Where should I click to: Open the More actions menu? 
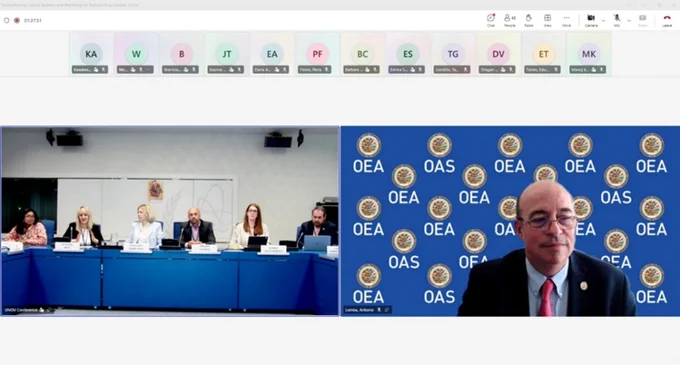(x=566, y=20)
